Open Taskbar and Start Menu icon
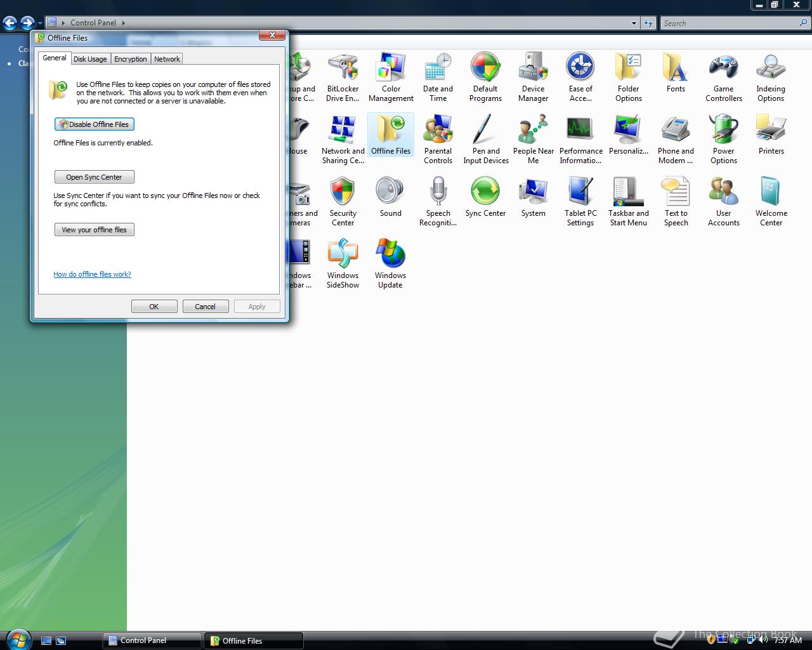This screenshot has height=650, width=812. pyautogui.click(x=629, y=201)
